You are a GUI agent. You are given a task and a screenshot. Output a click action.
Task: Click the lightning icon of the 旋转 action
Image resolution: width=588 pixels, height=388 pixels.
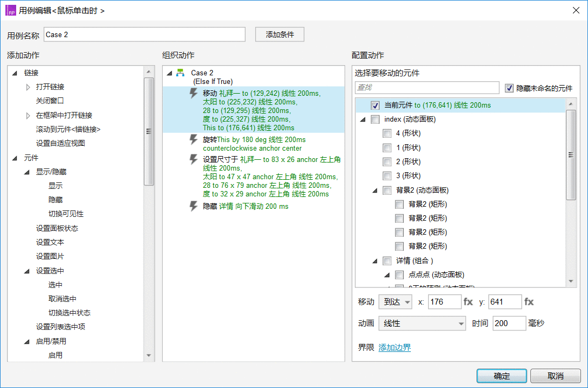193,139
